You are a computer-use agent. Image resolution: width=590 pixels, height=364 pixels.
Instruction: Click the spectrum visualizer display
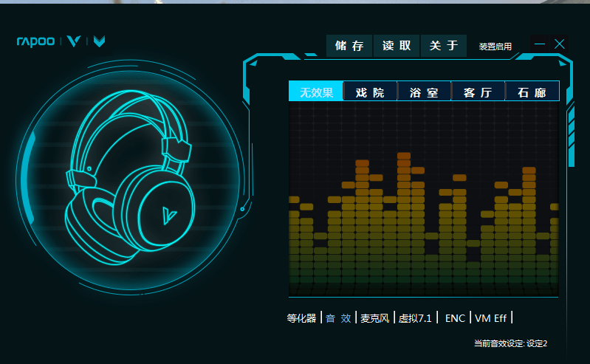pos(424,199)
